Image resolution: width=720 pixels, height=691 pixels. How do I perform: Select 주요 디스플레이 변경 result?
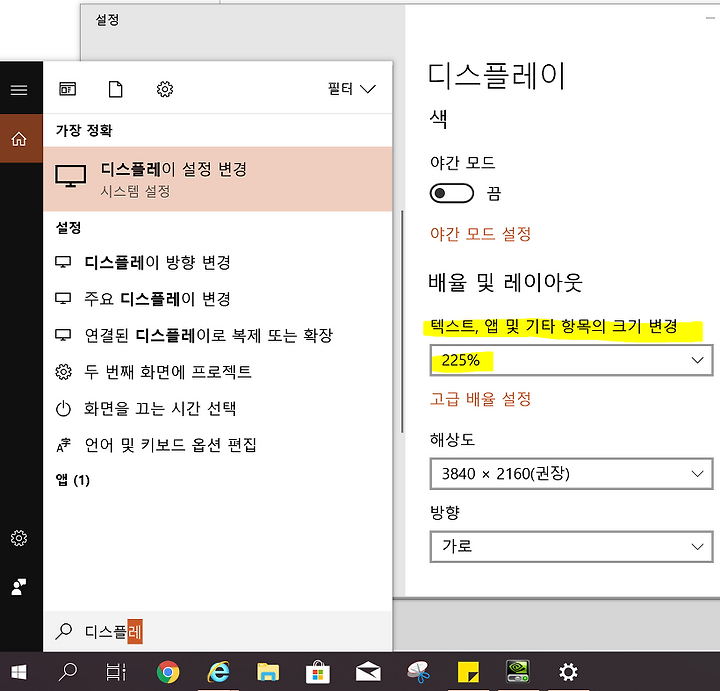218,299
